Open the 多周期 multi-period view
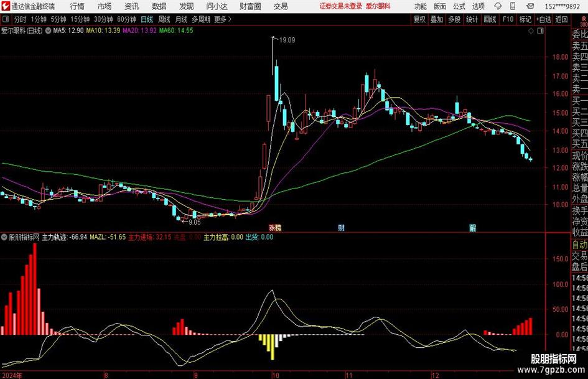The height and width of the screenshot is (379, 588). pos(201,19)
